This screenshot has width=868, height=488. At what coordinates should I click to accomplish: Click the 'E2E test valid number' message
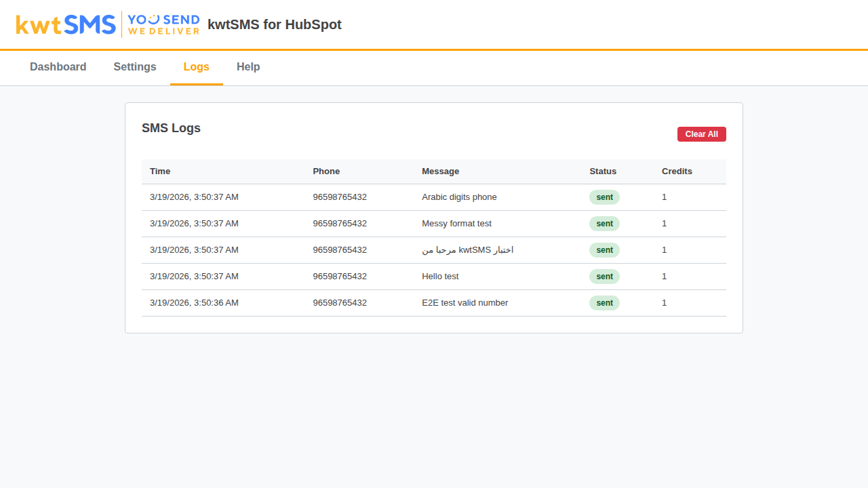[x=465, y=303]
